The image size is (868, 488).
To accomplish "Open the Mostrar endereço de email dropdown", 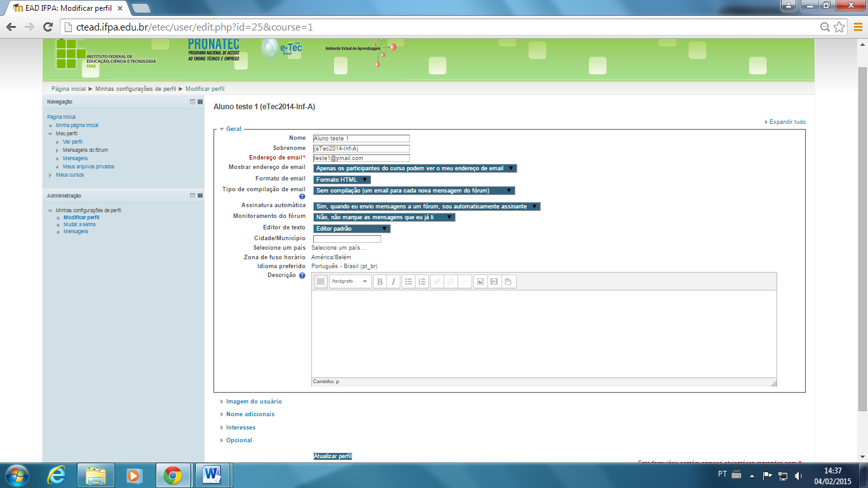I will point(415,168).
